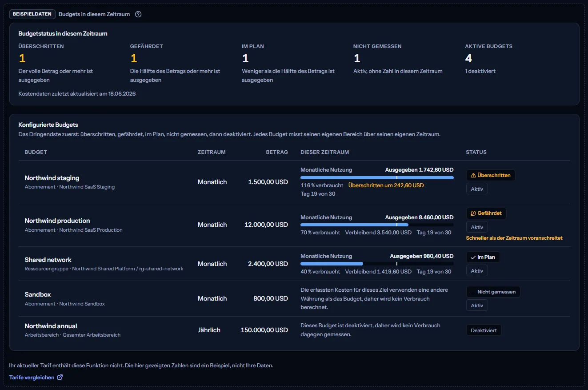588x390 pixels.
Task: Click the amount 12.000,00 USD
Action: click(x=266, y=225)
